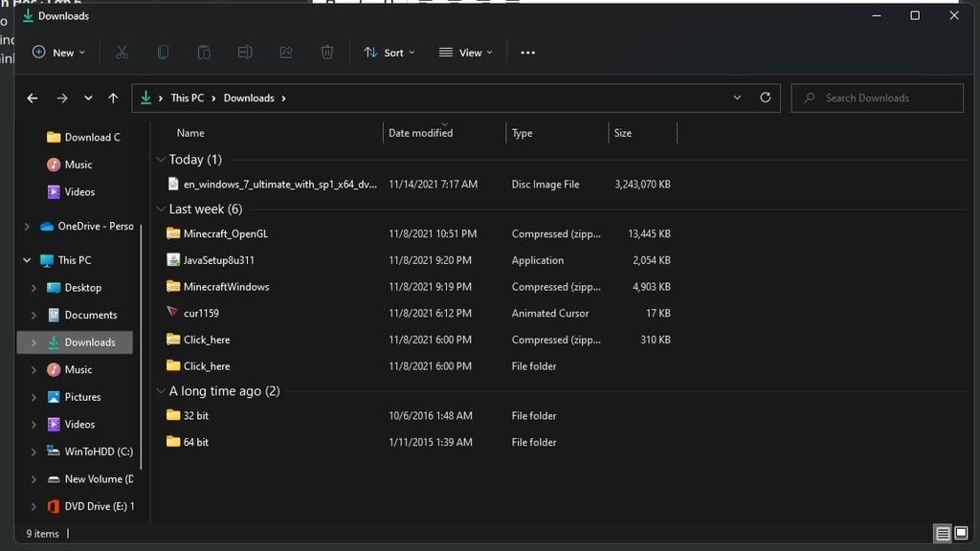The height and width of the screenshot is (551, 980).
Task: Click the WinToHDD (C:) drive icon
Action: pyautogui.click(x=54, y=452)
